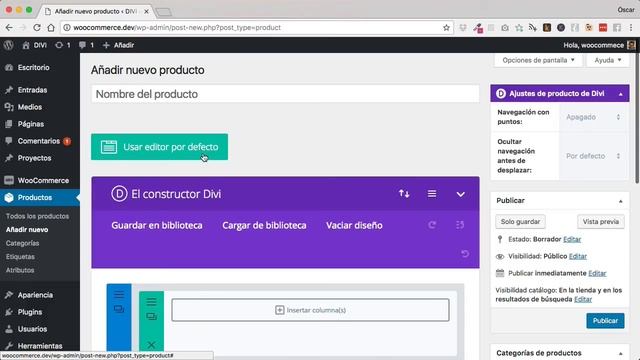Screen dimensions: 640x360
Task: Collapse the Publicar panel
Action: (x=620, y=201)
